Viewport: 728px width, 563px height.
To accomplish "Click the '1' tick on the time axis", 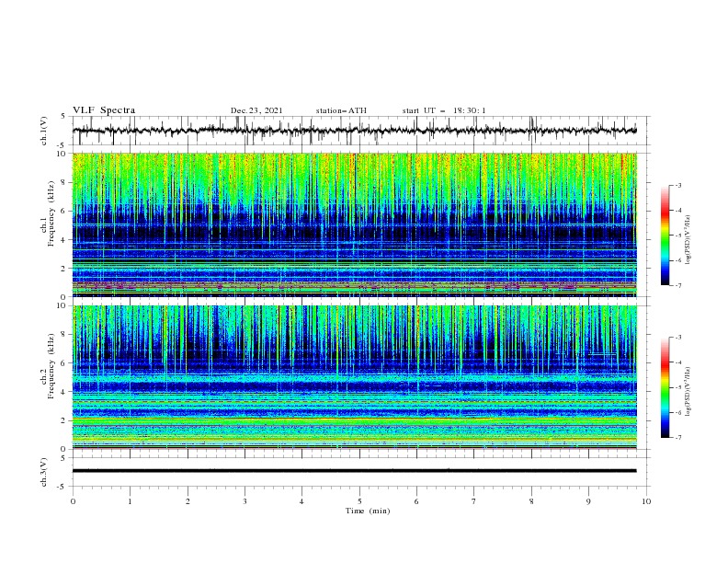I will pyautogui.click(x=130, y=501).
